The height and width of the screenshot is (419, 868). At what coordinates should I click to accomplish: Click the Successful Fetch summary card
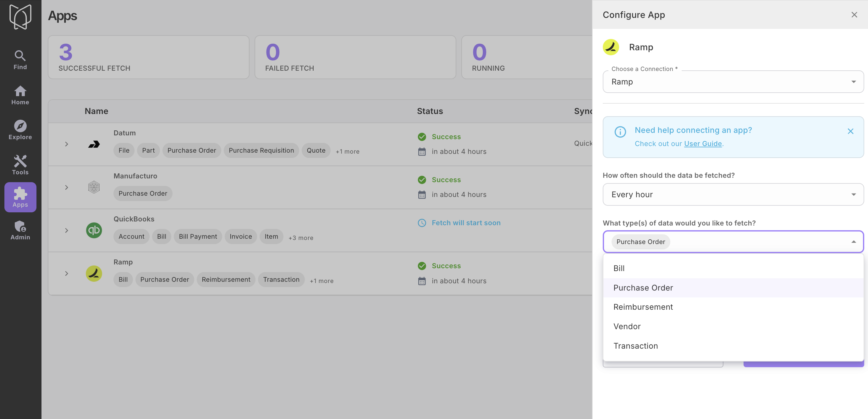(149, 57)
